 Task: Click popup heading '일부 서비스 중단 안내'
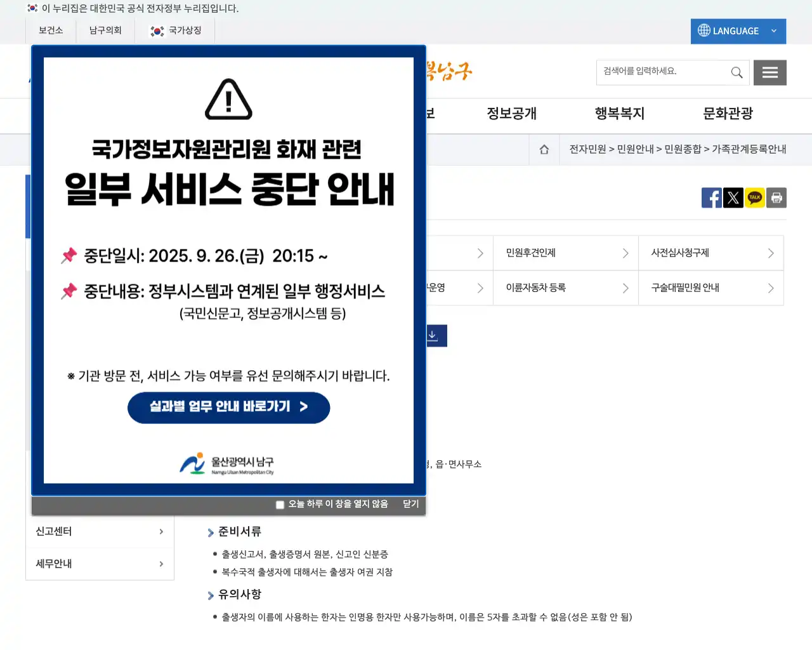[230, 189]
